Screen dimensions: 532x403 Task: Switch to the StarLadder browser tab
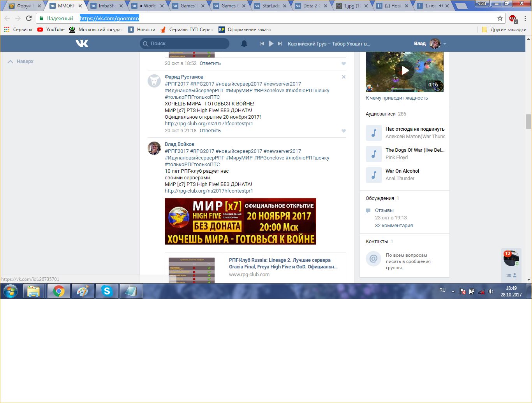[271, 6]
